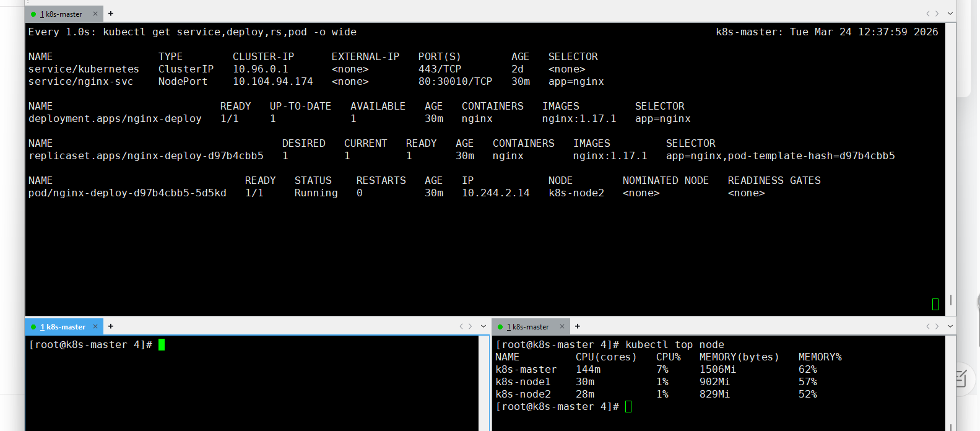Click hollow green cursor in kubectl top node pane
980x431 pixels.
(628, 407)
